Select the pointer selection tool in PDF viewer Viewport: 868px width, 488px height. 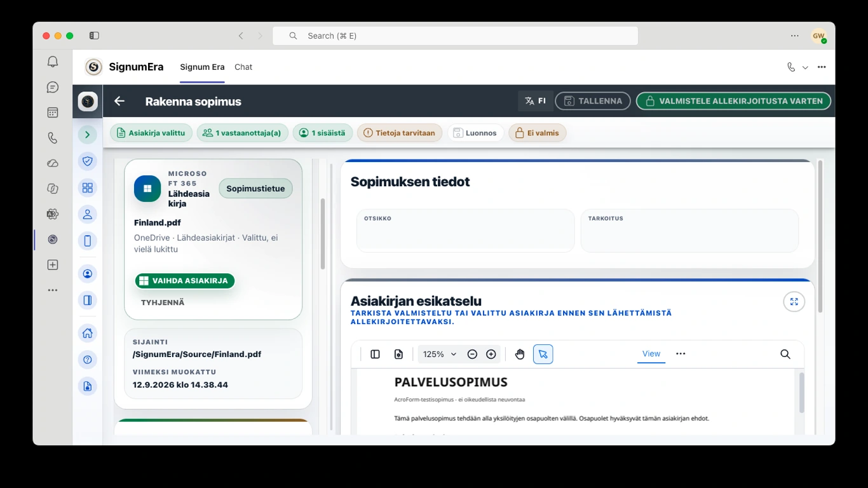pyautogui.click(x=543, y=354)
